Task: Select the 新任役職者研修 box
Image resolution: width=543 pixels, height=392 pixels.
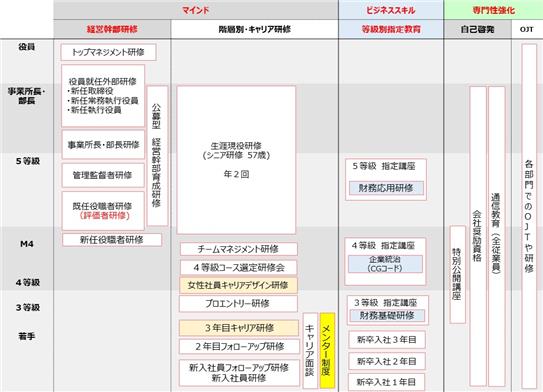Action: coord(112,240)
